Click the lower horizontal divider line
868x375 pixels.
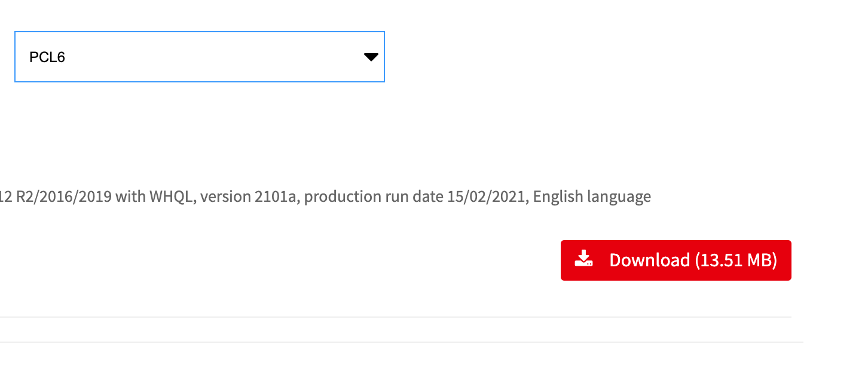(395, 342)
